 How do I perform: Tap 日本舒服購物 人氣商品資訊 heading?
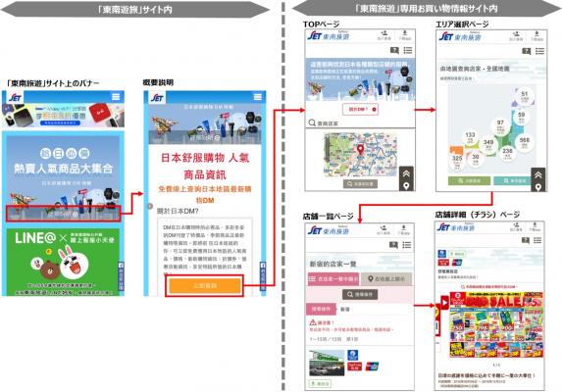coord(205,166)
